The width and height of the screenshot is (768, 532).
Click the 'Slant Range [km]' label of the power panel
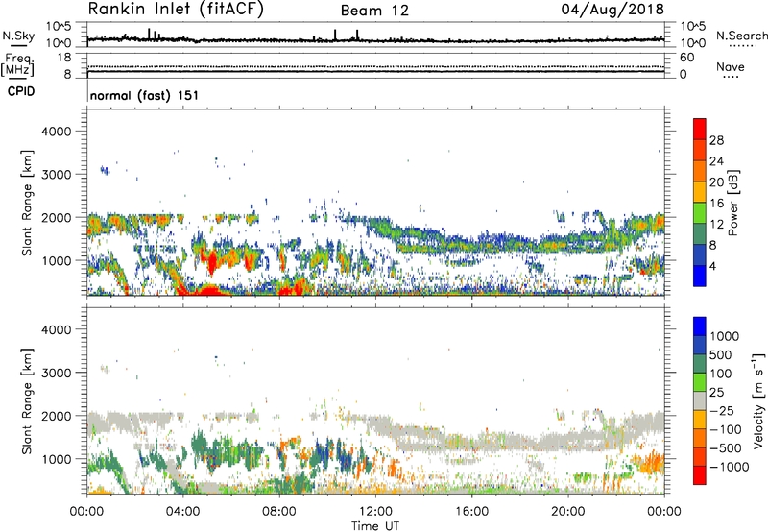click(27, 203)
